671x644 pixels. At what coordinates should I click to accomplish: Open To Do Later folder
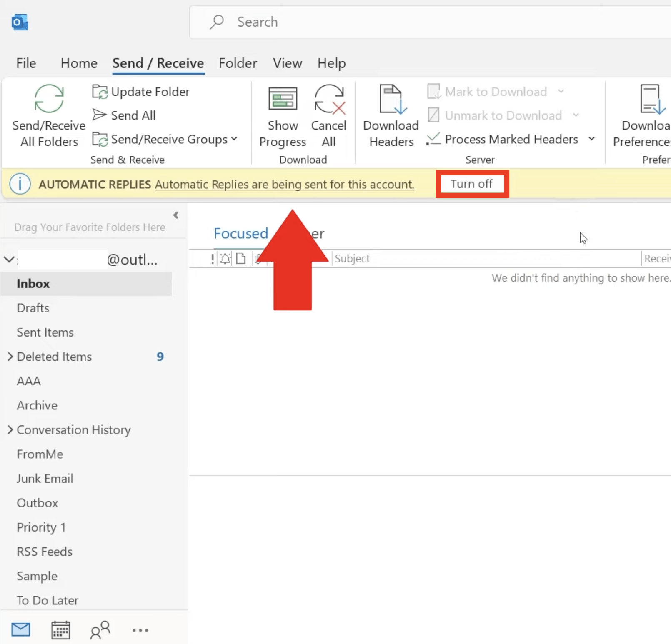click(48, 600)
